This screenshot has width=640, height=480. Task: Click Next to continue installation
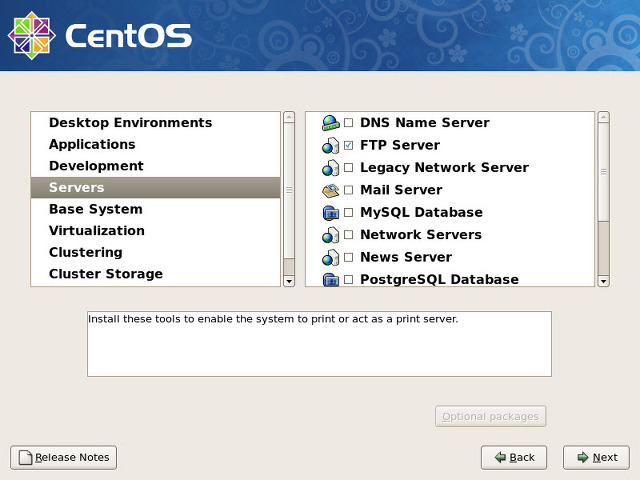coord(596,458)
